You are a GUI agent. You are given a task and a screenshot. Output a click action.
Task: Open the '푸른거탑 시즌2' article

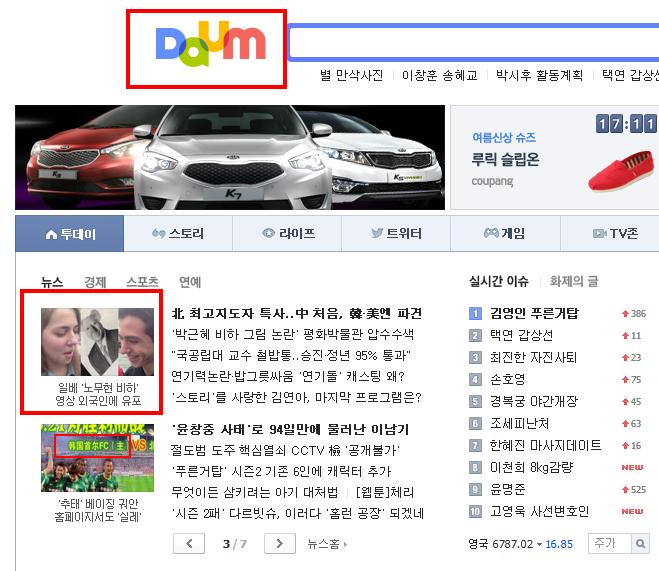click(281, 471)
